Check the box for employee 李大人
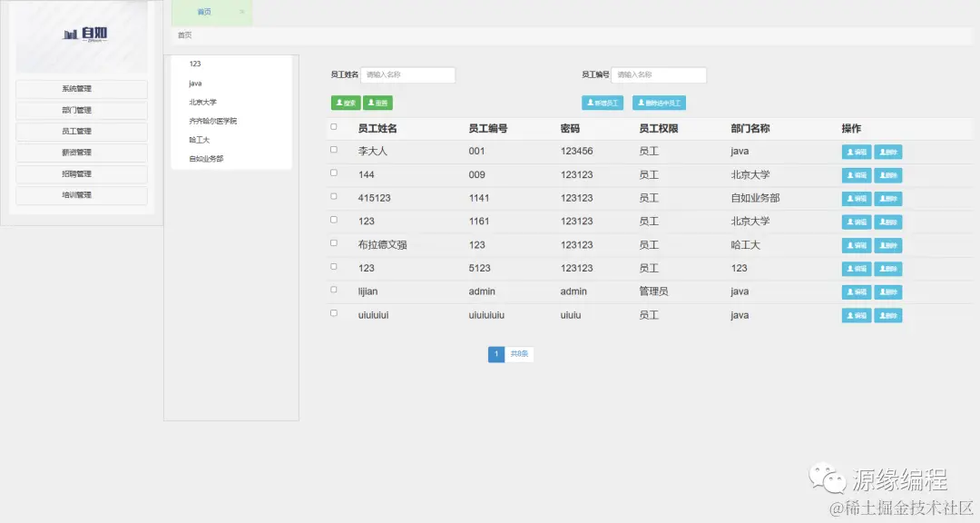The height and width of the screenshot is (523, 980). tap(334, 150)
